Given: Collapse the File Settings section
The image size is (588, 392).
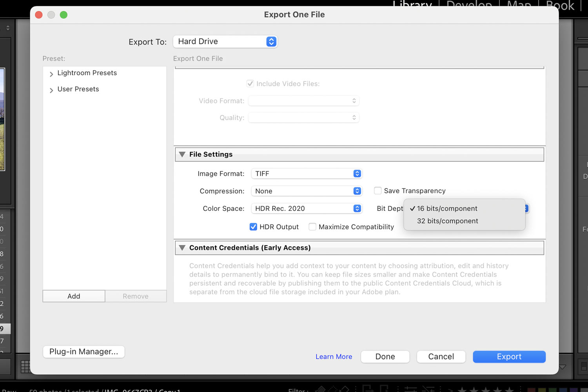Looking at the screenshot, I should click(x=182, y=154).
